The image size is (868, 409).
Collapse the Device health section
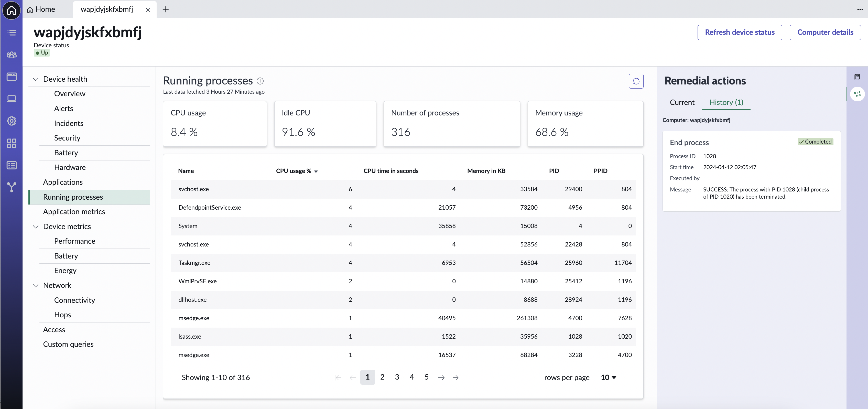tap(35, 79)
